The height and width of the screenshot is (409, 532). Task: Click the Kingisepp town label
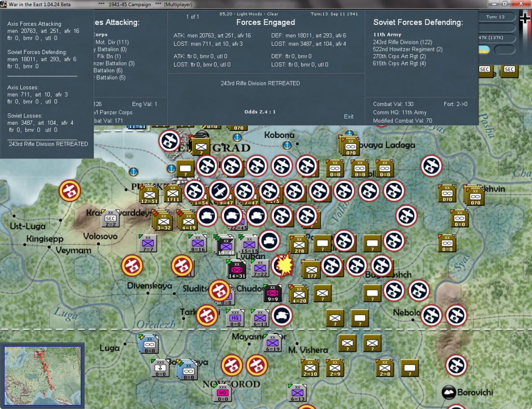point(45,239)
